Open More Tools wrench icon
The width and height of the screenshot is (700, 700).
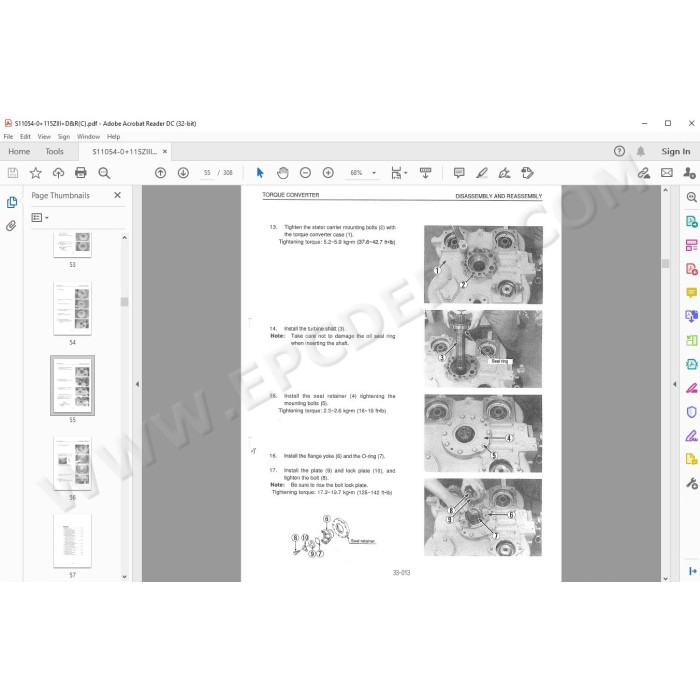(692, 483)
